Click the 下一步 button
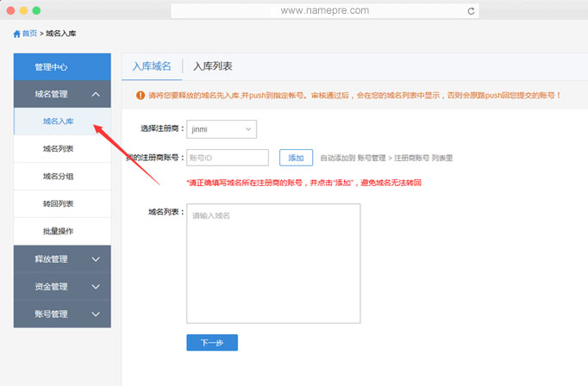 [x=212, y=343]
